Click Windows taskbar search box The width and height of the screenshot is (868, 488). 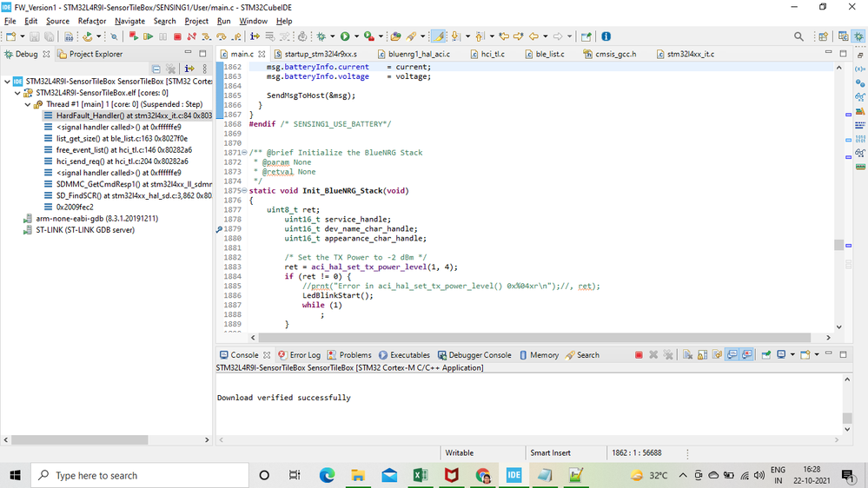pos(140,475)
